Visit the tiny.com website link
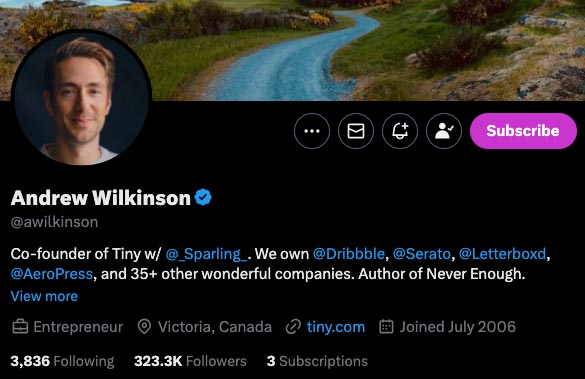The width and height of the screenshot is (585, 379). coord(336,327)
